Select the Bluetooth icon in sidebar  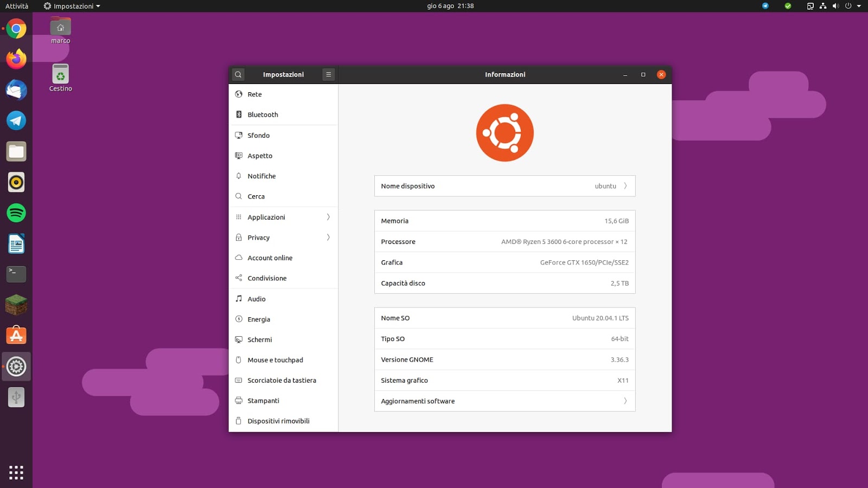point(239,114)
